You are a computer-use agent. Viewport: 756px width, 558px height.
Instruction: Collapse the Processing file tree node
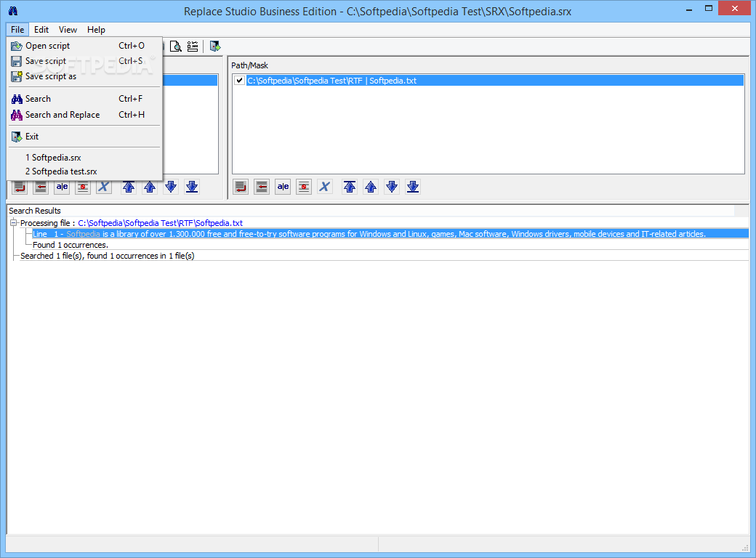tap(14, 222)
